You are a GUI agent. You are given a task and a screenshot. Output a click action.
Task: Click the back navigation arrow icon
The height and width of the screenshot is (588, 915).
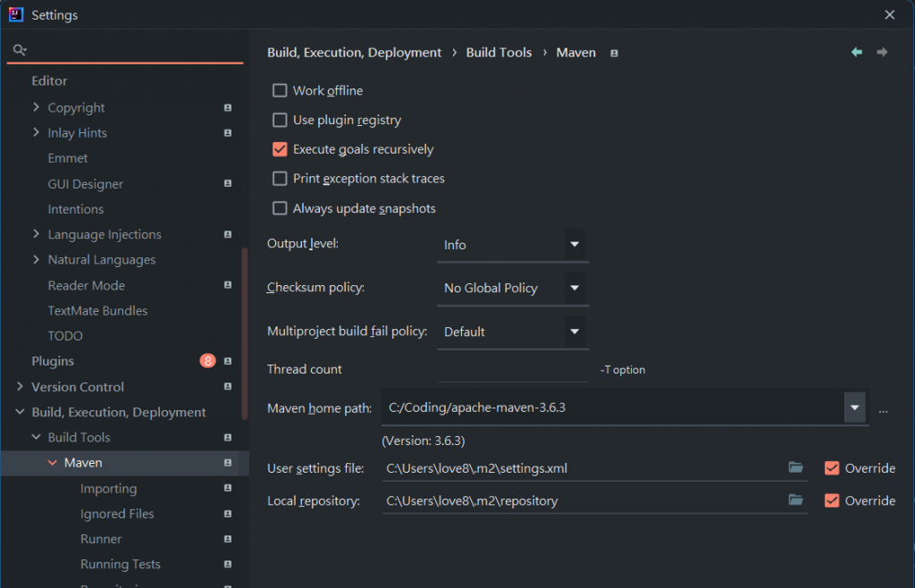[857, 53]
